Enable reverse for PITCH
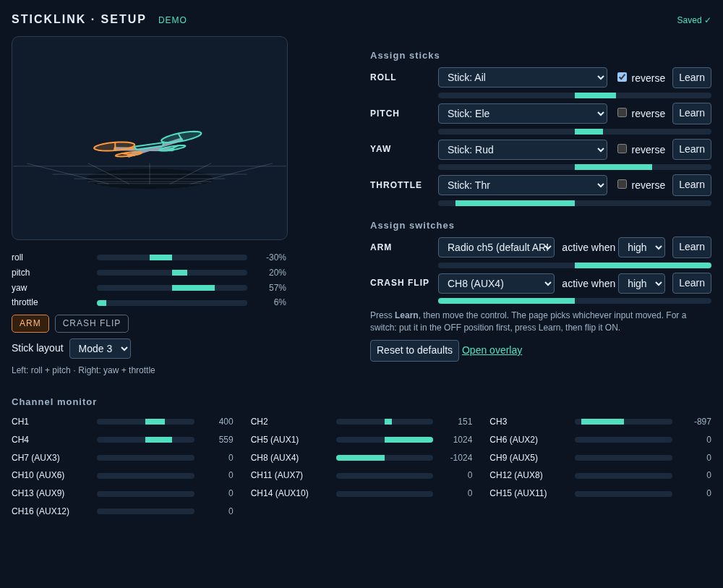The image size is (723, 588). click(x=622, y=113)
